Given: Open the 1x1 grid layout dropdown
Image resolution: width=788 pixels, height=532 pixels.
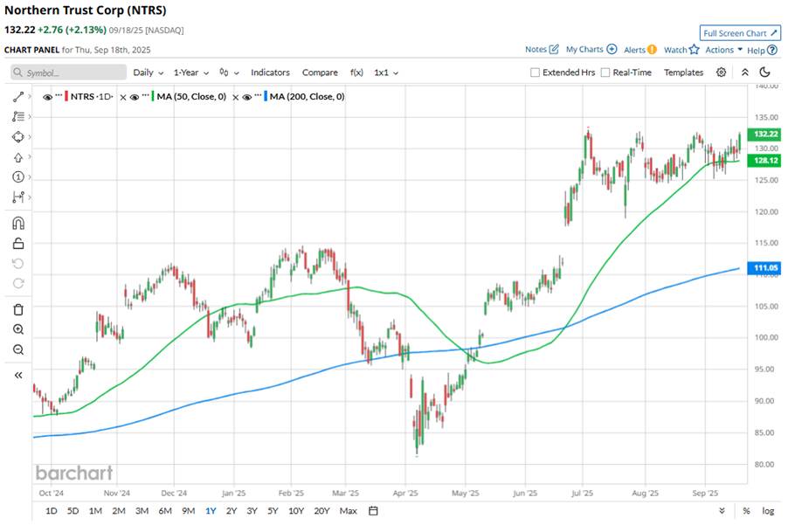Looking at the screenshot, I should coord(386,73).
